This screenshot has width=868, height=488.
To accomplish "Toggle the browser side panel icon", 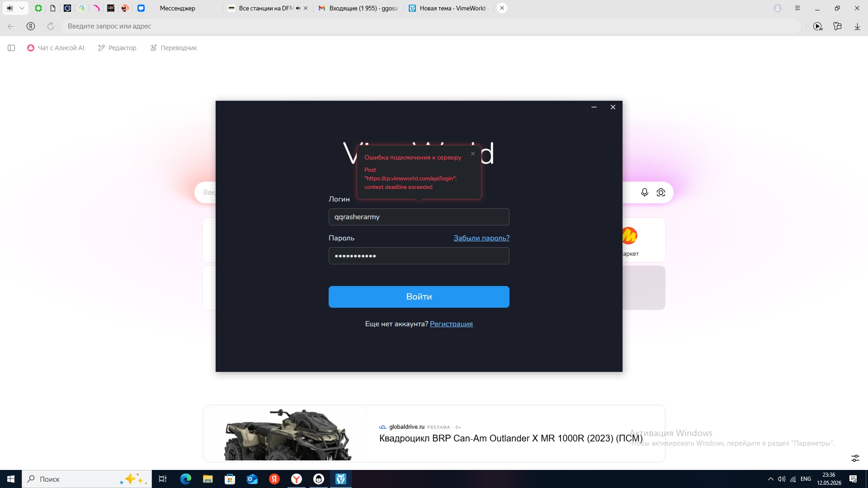I will pos(11,48).
